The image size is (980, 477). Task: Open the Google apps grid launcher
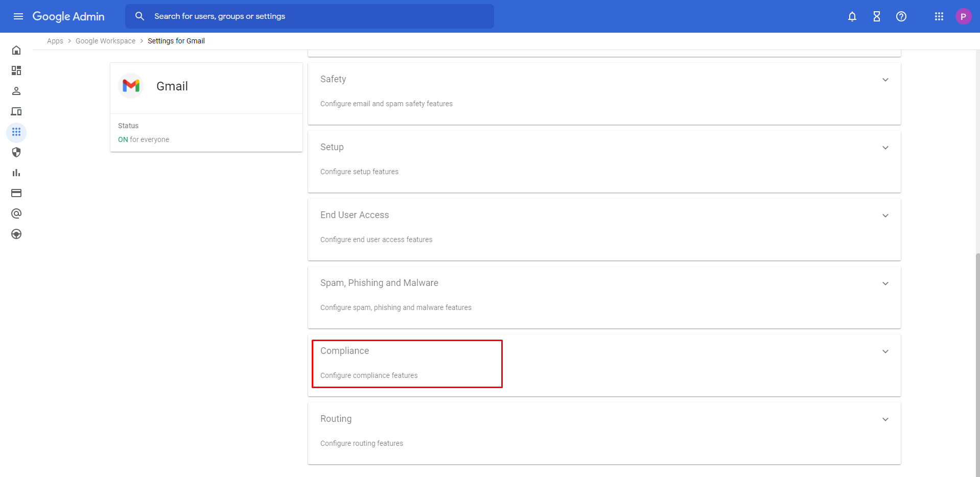[x=939, y=16]
